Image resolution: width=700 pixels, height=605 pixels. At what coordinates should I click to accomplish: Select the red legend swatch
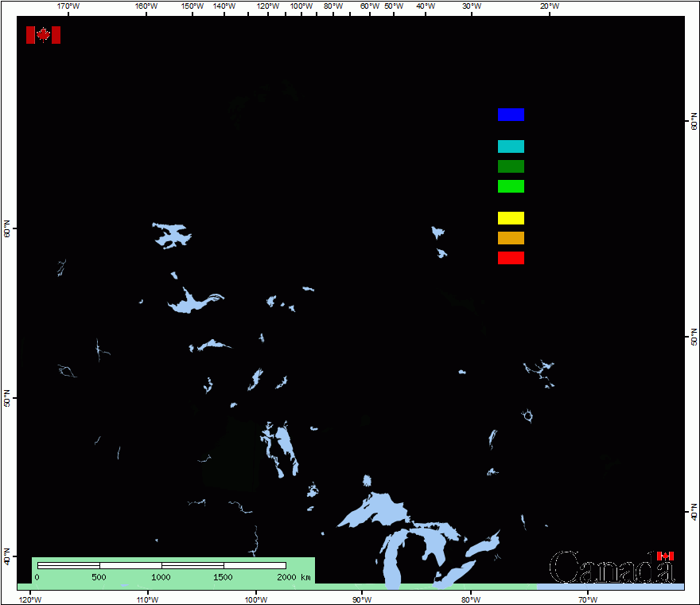point(511,258)
